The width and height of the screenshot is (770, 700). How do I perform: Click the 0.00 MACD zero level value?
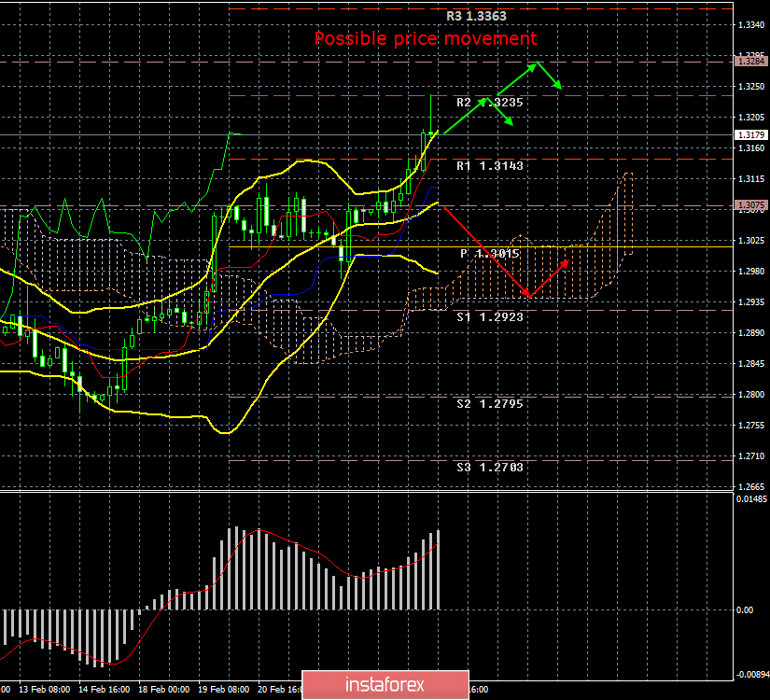pyautogui.click(x=745, y=610)
